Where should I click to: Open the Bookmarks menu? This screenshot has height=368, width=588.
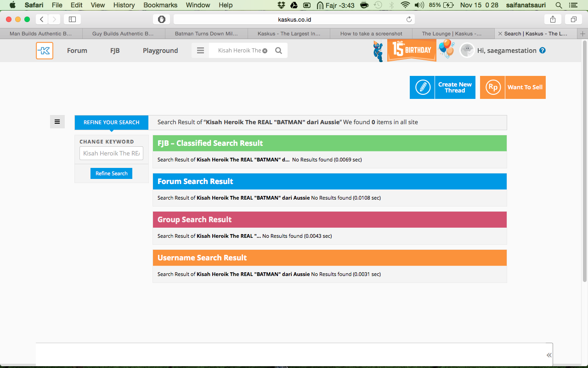160,5
